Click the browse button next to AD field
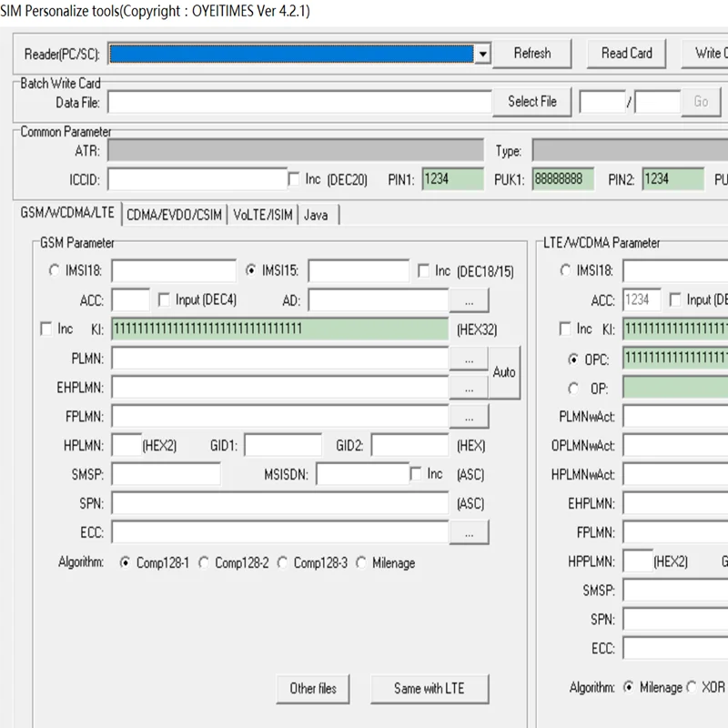Viewport: 728px width, 728px height. pos(469,300)
